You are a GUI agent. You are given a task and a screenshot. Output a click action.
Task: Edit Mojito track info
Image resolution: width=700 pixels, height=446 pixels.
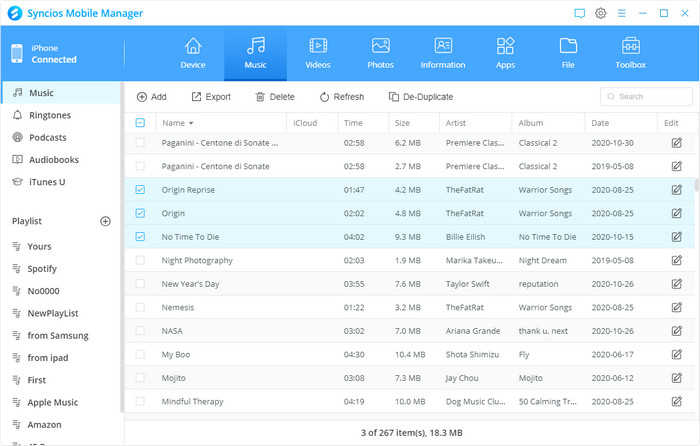point(677,378)
